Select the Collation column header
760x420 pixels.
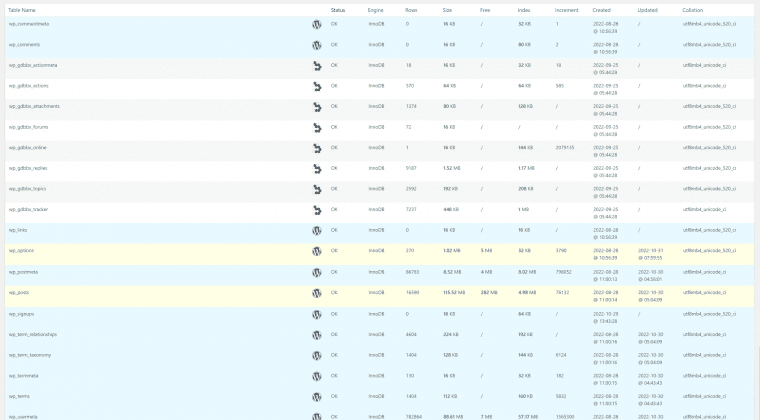click(x=693, y=10)
